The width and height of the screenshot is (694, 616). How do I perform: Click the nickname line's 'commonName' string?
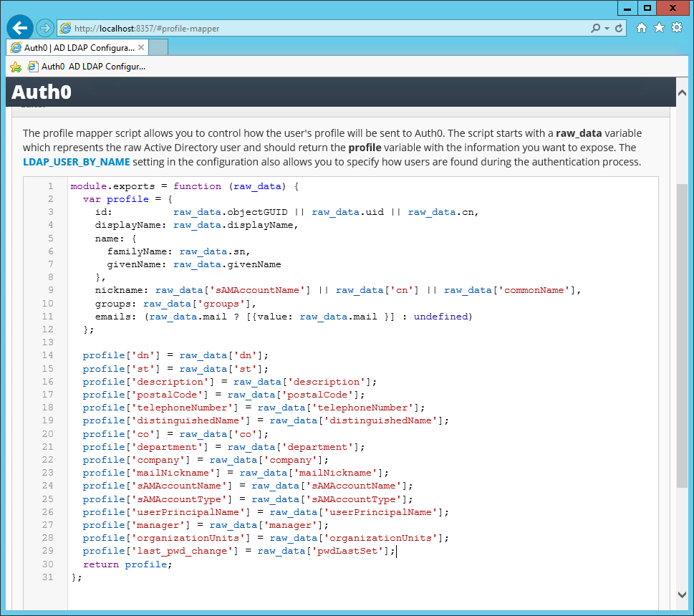[x=534, y=290]
